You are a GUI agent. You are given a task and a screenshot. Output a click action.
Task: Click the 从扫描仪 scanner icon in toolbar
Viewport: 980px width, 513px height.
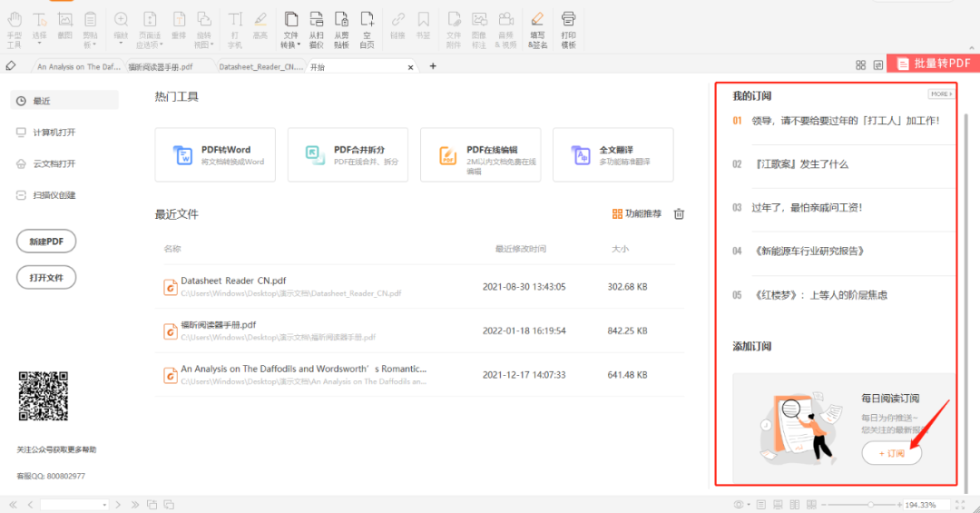pyautogui.click(x=316, y=25)
